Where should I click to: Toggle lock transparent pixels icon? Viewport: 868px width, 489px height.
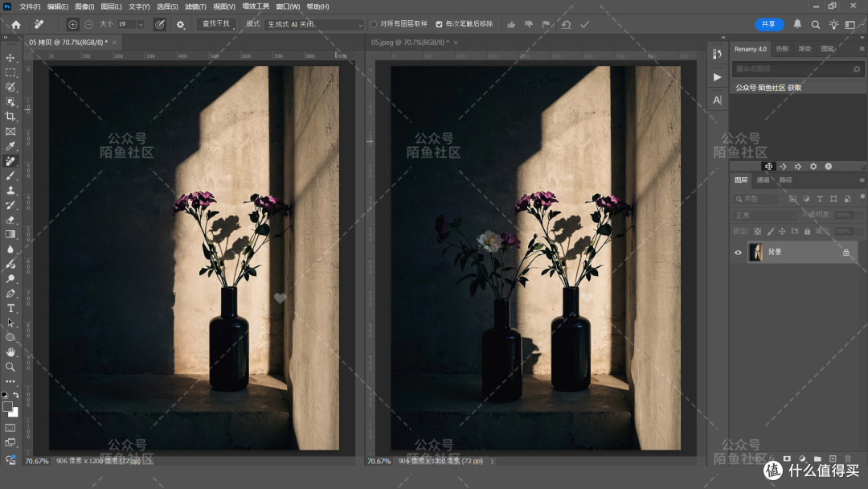pos(757,232)
